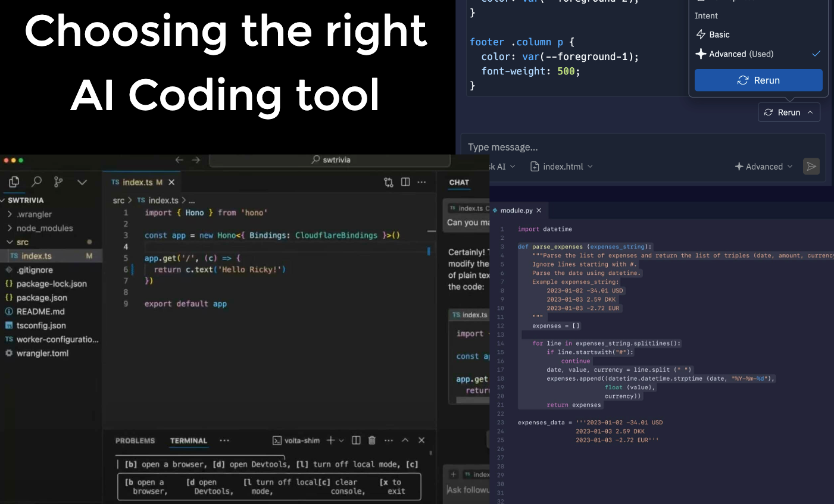
Task: Open the Advanced mode dropdown beside send
Action: tap(764, 167)
